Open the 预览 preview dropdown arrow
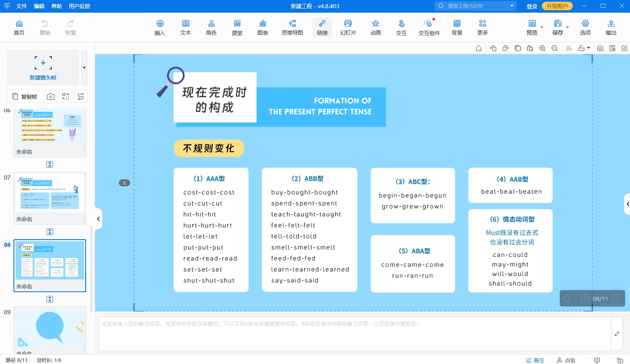630x364 pixels. [x=542, y=27]
